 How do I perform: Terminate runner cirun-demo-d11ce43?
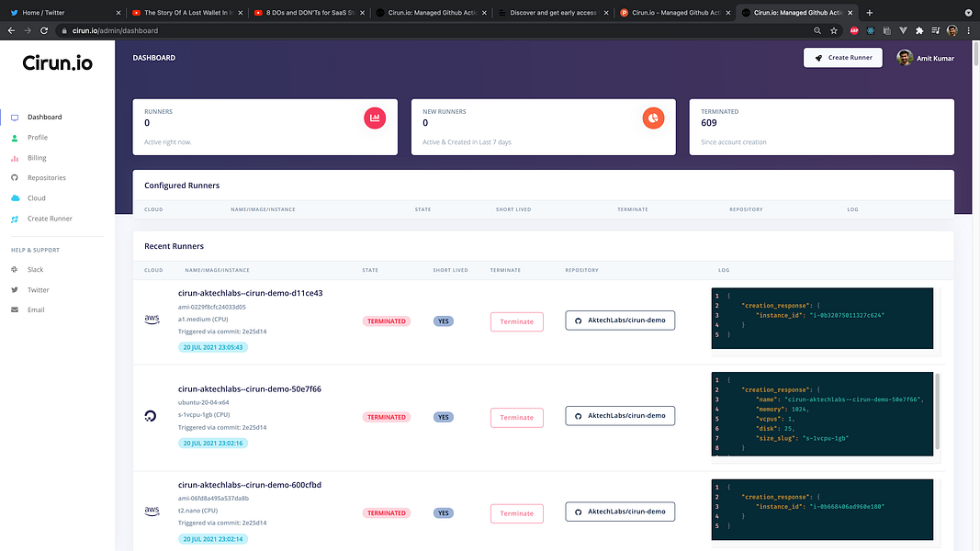point(517,321)
